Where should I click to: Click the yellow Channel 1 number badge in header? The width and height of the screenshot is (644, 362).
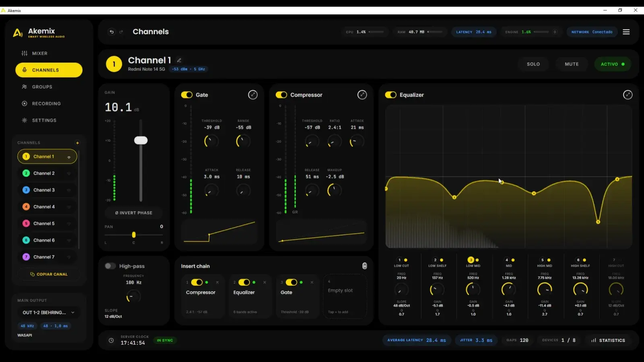114,64
